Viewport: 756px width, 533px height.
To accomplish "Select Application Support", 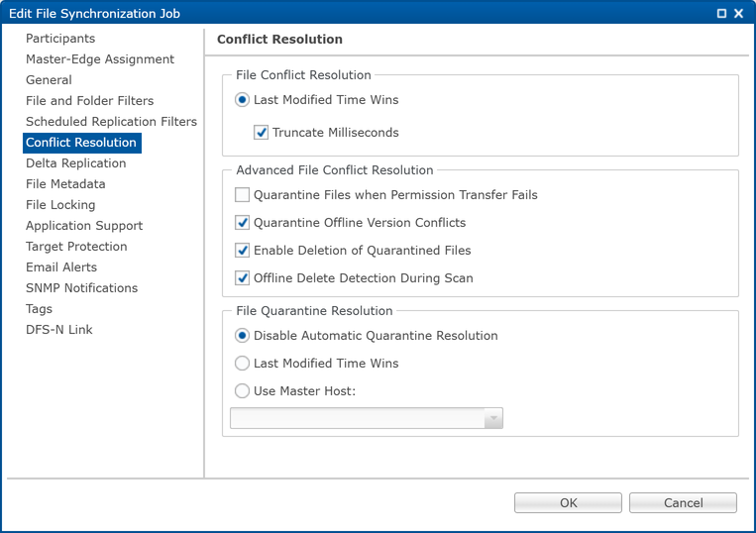I will pos(84,226).
